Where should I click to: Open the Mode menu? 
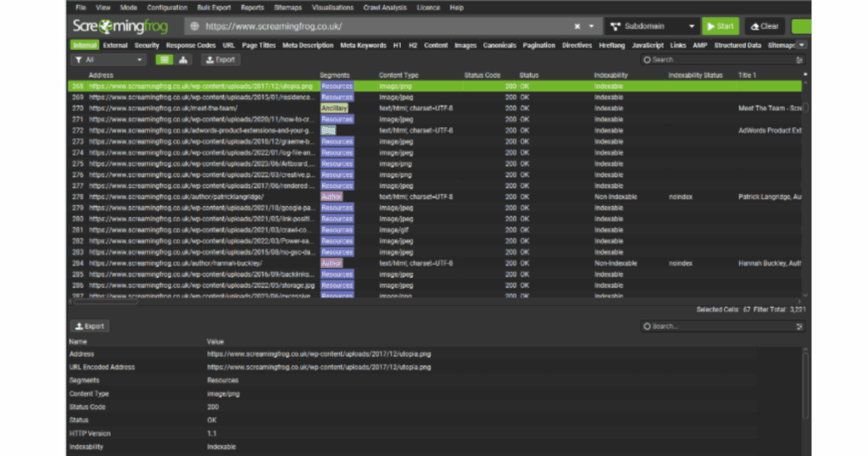click(129, 8)
